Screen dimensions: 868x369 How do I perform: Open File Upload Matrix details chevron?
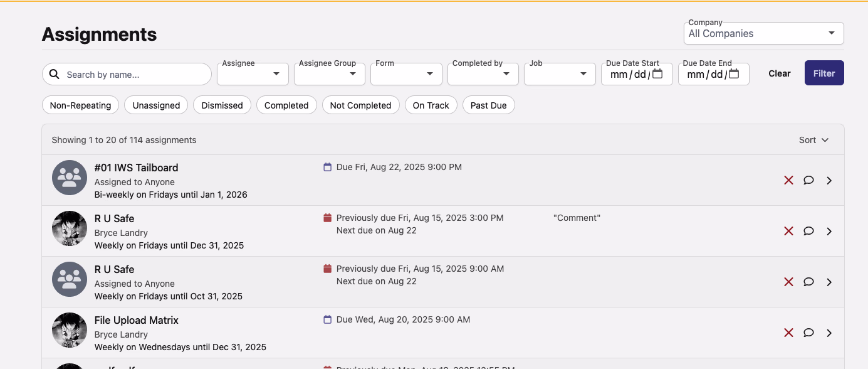pyautogui.click(x=829, y=333)
